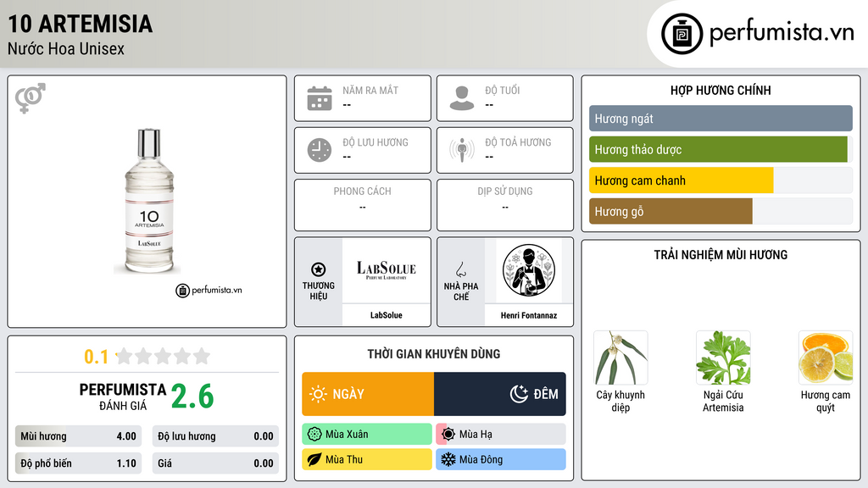
Task: Click the small perfumista.vn watermark logo under bottle
Action: 209,290
